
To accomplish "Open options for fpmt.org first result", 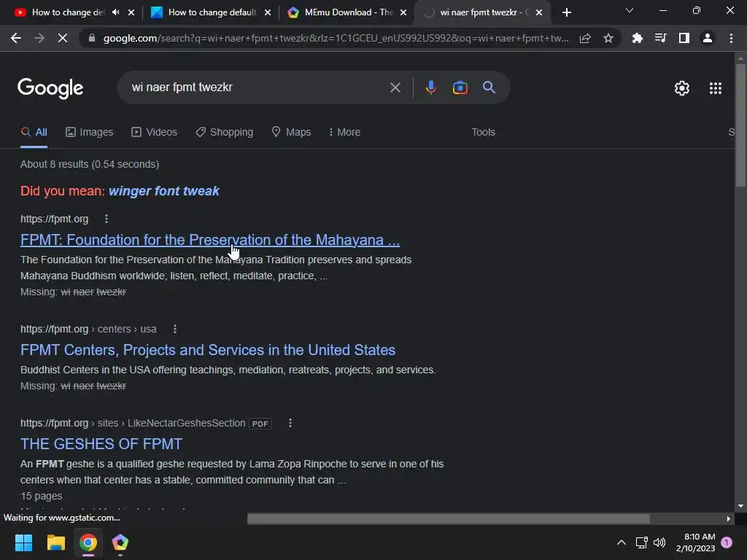I will tap(107, 219).
